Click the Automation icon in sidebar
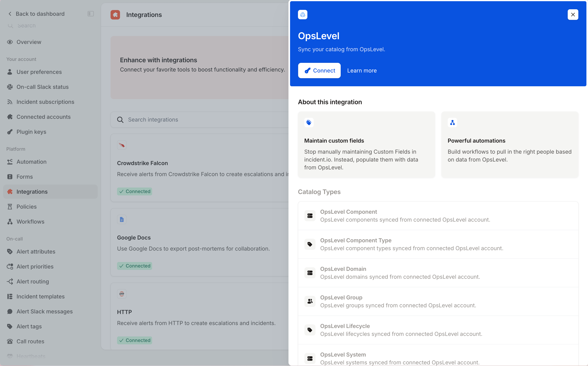This screenshot has width=588, height=366. [x=10, y=162]
